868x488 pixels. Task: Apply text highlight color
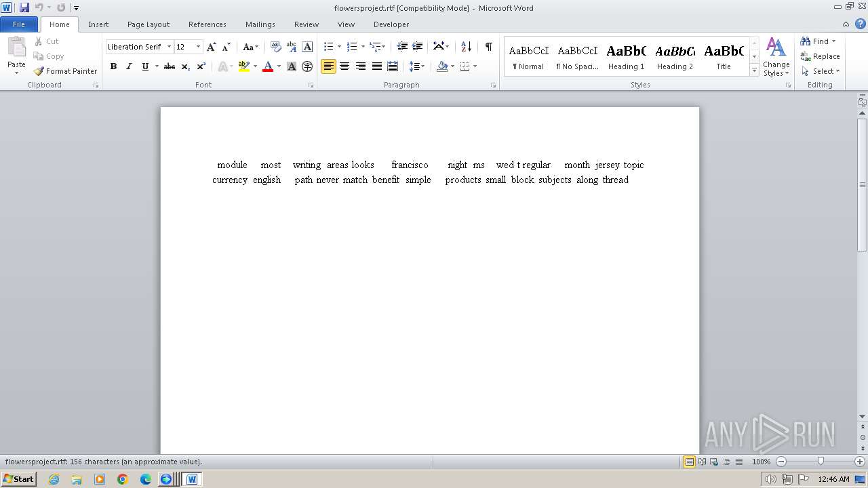[x=244, y=66]
